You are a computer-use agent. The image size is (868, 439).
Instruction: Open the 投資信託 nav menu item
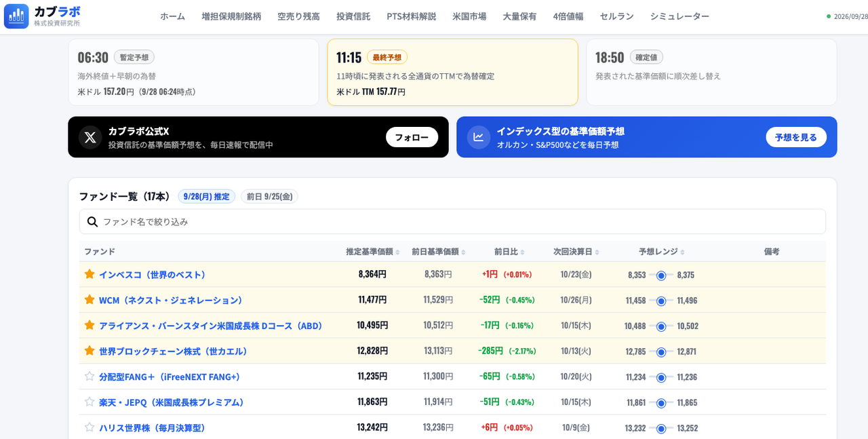pos(353,16)
